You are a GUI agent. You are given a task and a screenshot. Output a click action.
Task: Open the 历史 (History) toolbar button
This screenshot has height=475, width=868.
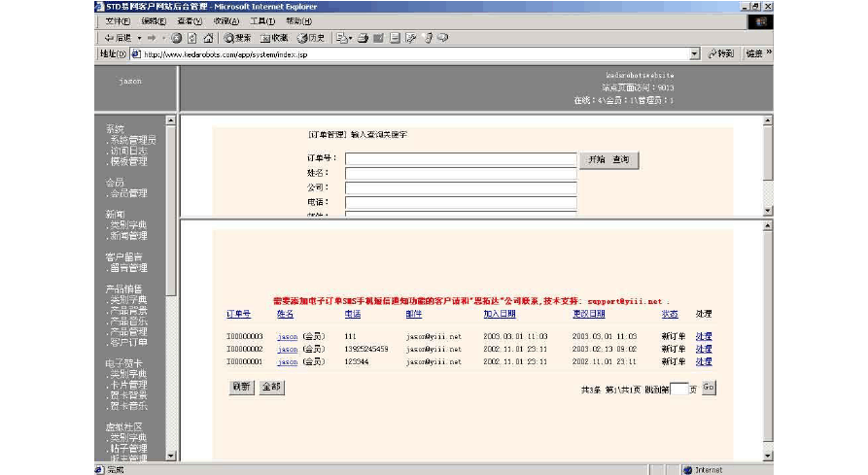pos(311,38)
